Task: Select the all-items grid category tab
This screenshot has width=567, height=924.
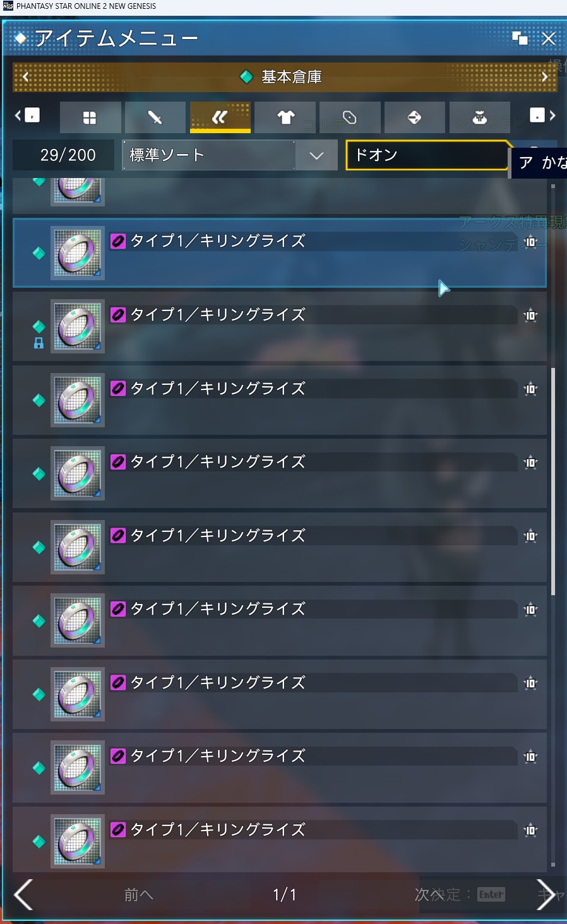Action: pyautogui.click(x=90, y=117)
